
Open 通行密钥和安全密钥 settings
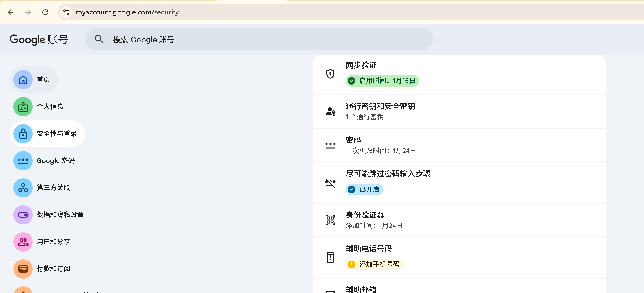point(459,111)
